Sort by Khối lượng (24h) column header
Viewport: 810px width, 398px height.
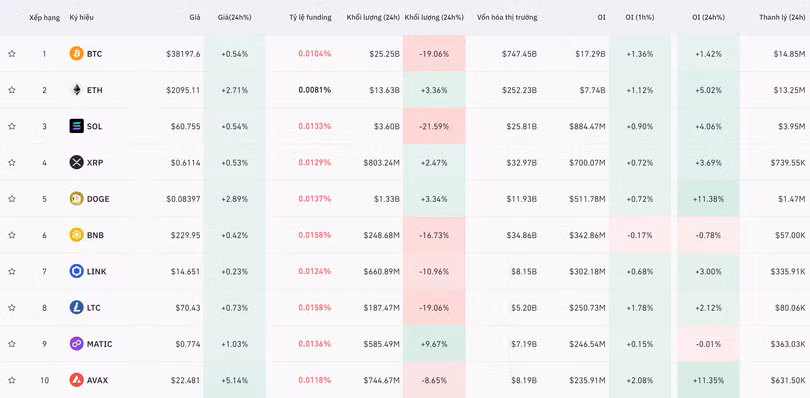click(373, 18)
